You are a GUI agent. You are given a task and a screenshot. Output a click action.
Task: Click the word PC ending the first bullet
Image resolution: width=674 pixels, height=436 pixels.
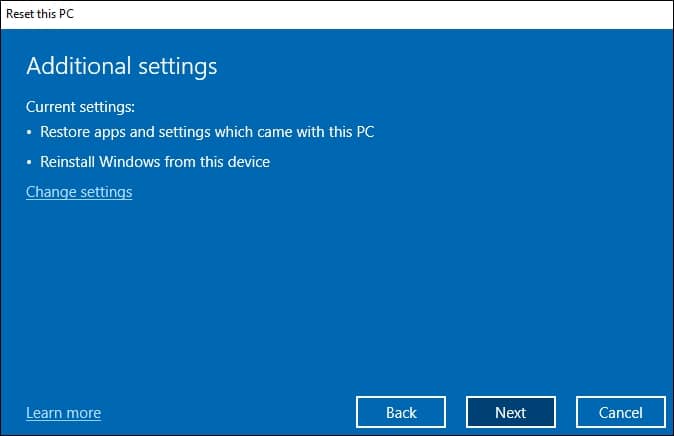tap(365, 132)
